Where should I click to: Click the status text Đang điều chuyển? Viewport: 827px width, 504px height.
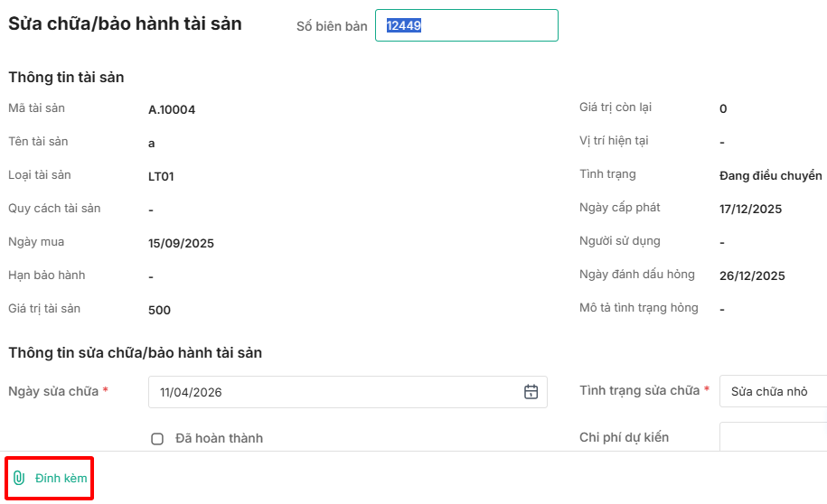pyautogui.click(x=770, y=175)
